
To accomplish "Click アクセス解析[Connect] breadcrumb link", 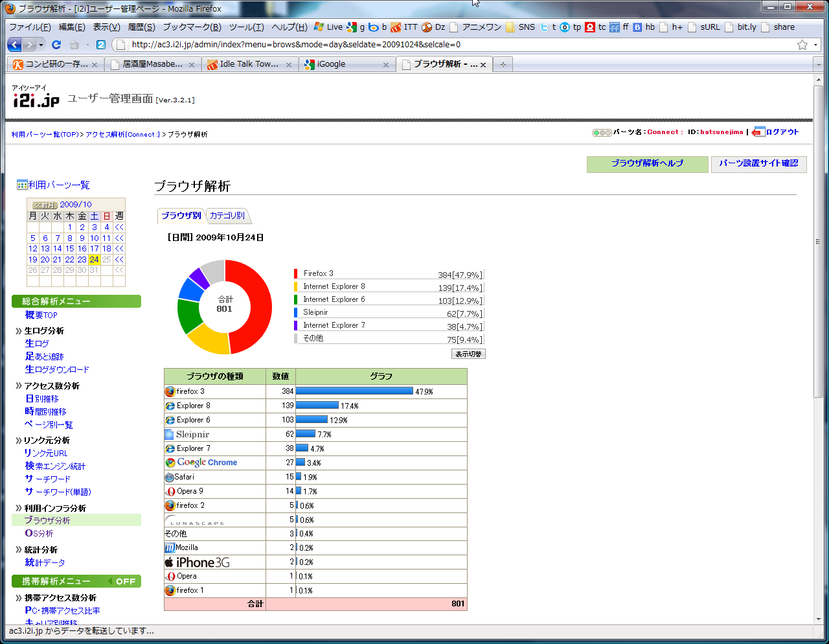I will click(x=122, y=135).
